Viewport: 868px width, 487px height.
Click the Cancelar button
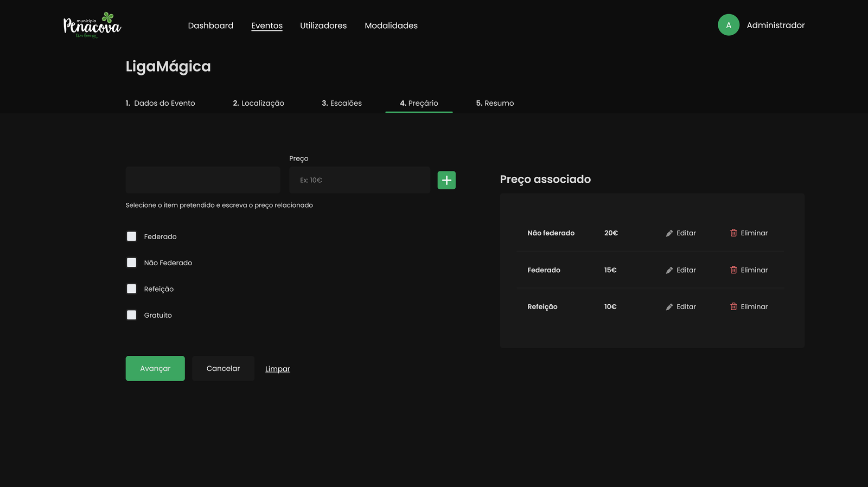[x=223, y=368]
